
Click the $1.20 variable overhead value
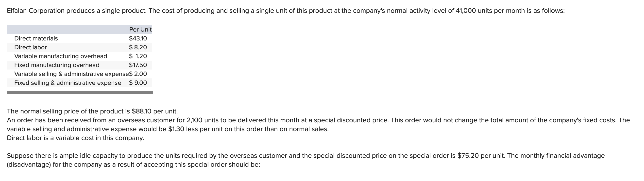coord(138,56)
